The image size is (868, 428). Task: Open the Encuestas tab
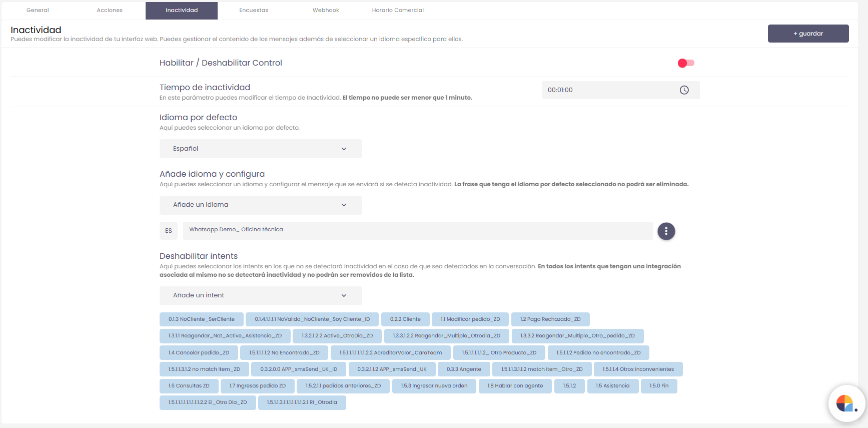(254, 11)
